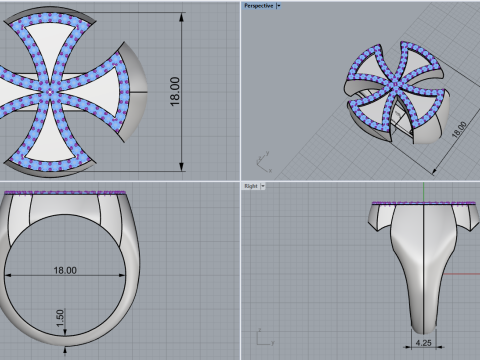Select the vertical 18.00 dimension in the top view
This screenshot has height=360, width=480.
pos(175,92)
